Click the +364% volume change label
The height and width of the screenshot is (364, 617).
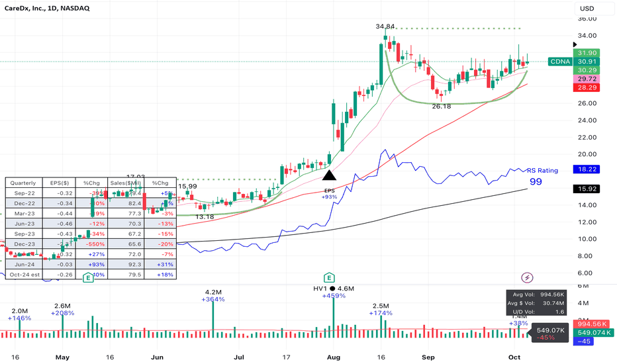(213, 299)
